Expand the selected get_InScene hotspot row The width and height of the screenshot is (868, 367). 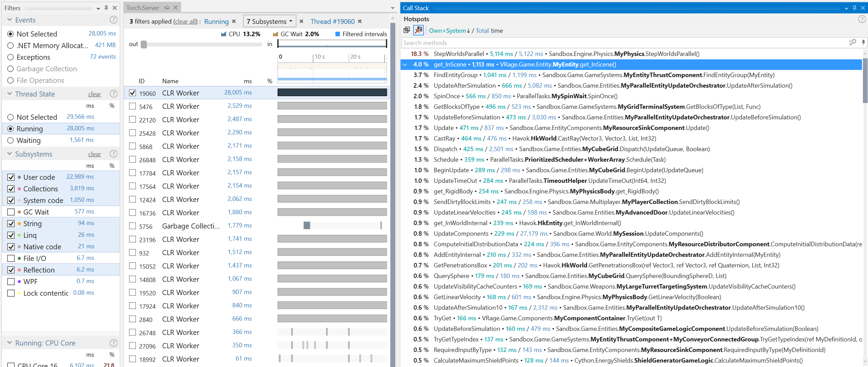pos(405,64)
